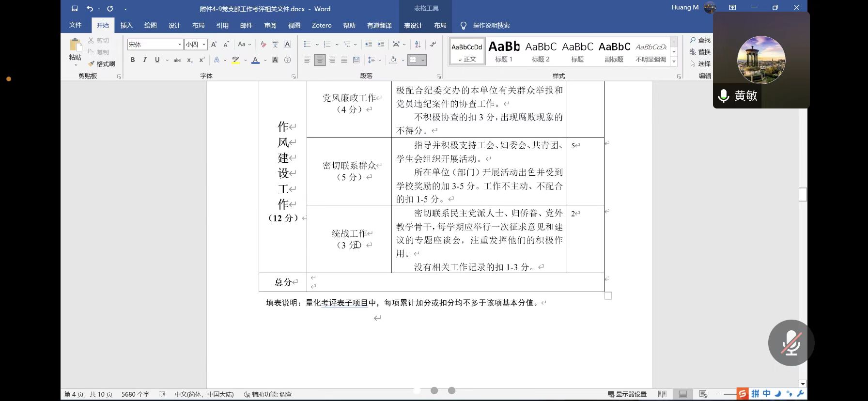The width and height of the screenshot is (868, 401).
Task: Open the Paste clipboard button
Action: click(75, 51)
